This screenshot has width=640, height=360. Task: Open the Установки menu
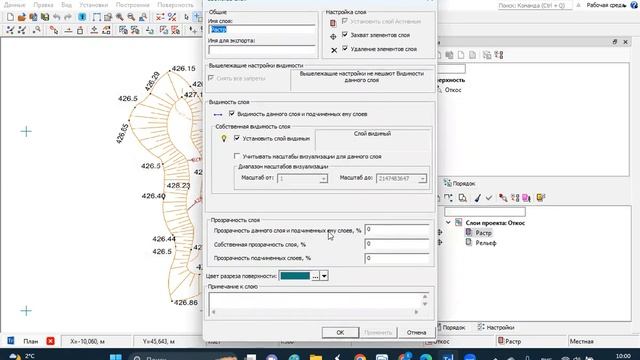(x=93, y=5)
